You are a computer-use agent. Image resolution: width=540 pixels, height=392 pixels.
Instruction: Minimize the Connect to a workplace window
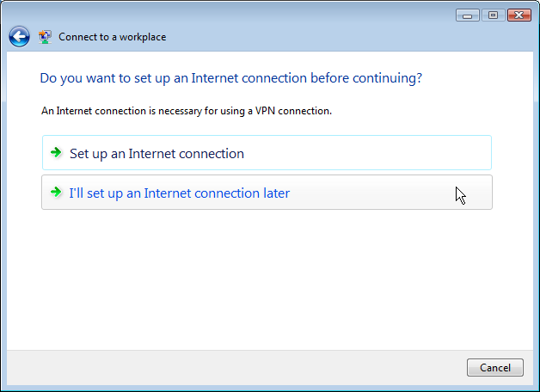pos(467,15)
